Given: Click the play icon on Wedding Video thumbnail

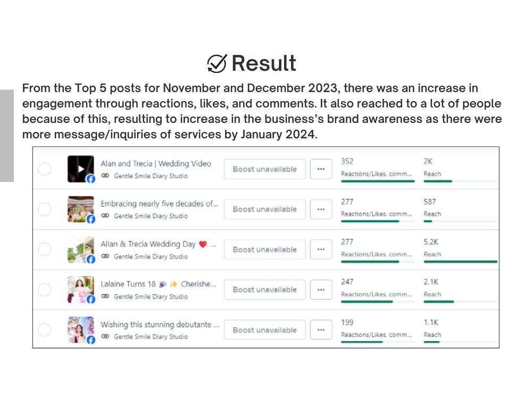Looking at the screenshot, I should tap(81, 169).
